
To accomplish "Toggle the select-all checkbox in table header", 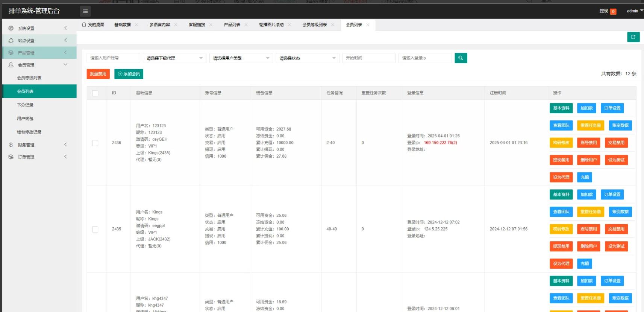I will pos(95,93).
